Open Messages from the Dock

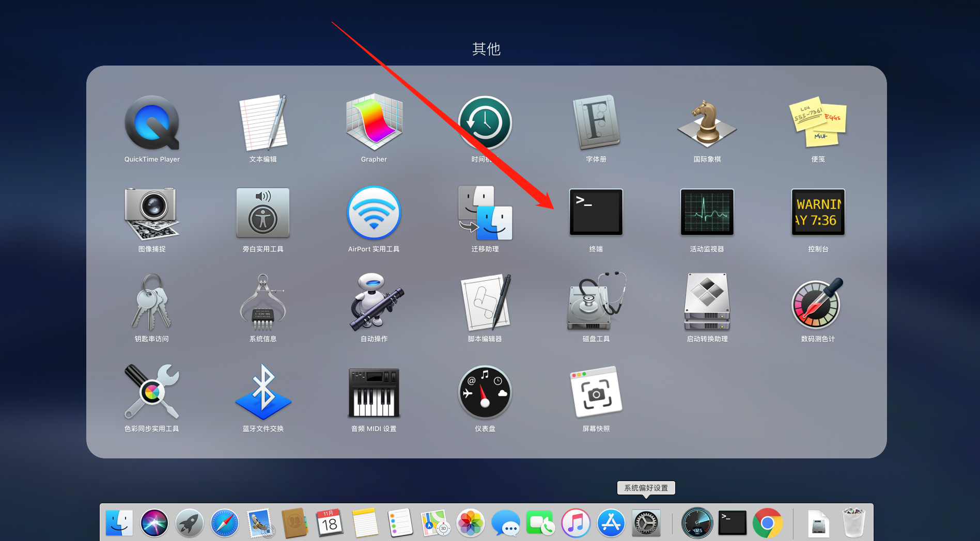tap(506, 523)
